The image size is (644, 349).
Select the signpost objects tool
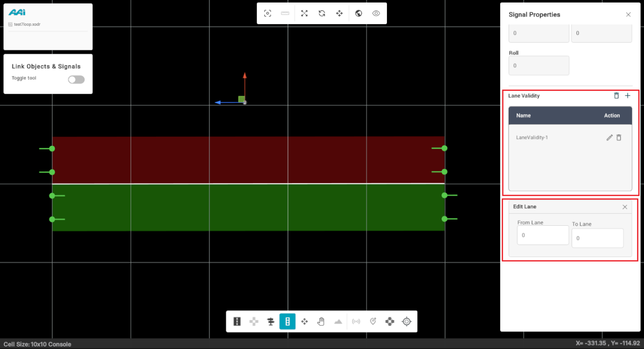tap(271, 322)
